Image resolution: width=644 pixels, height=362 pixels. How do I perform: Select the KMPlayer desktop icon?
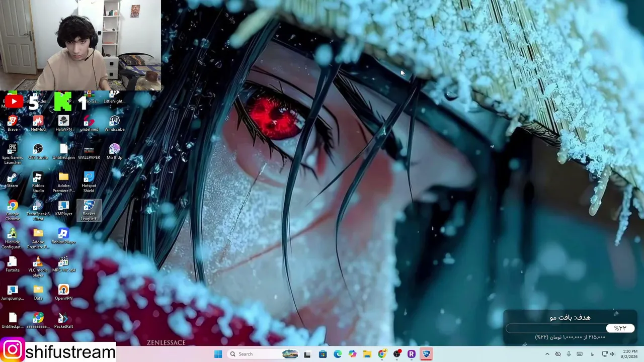click(x=63, y=208)
